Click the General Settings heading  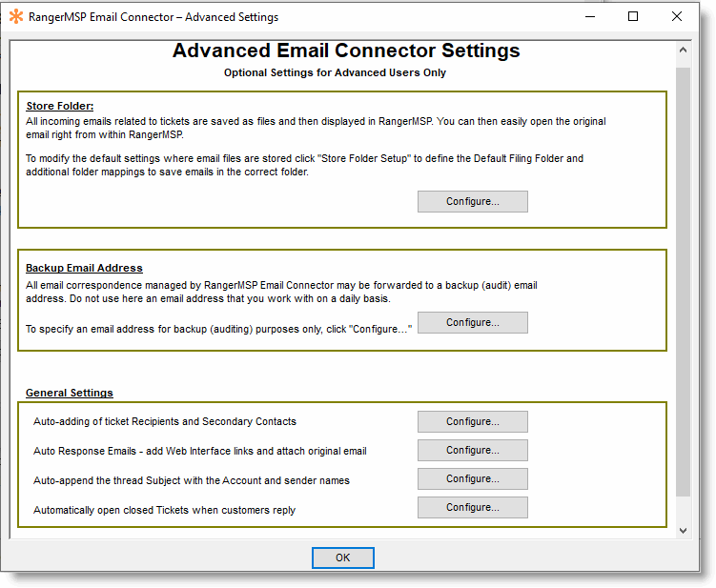click(70, 393)
